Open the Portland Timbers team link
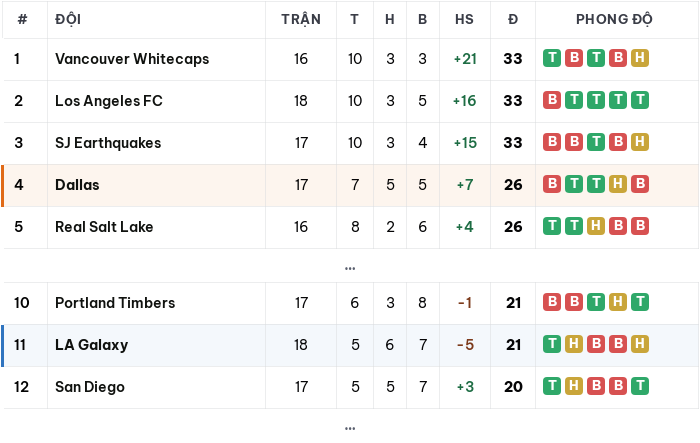700x443 pixels. (115, 303)
